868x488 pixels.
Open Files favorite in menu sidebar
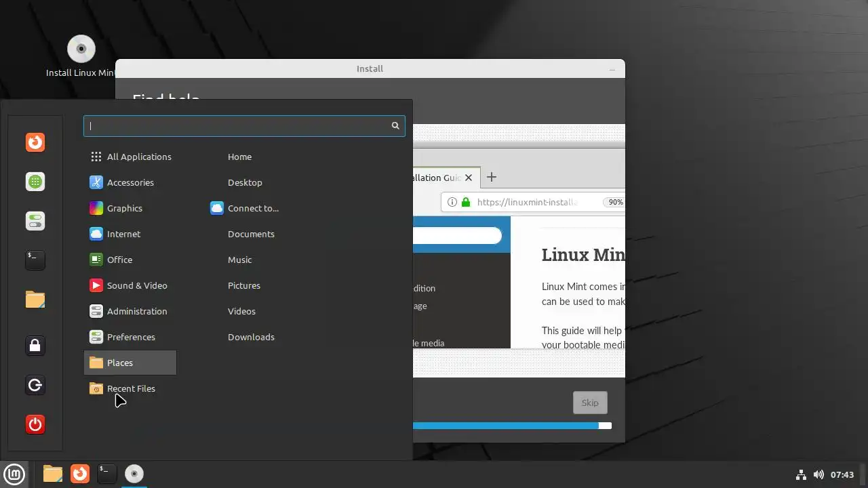click(35, 299)
